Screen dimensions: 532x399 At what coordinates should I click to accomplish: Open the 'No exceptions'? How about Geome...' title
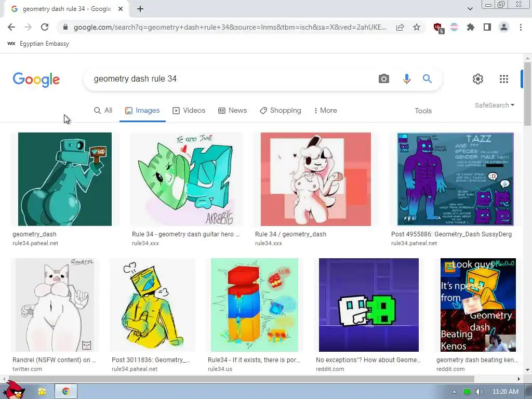(x=368, y=360)
